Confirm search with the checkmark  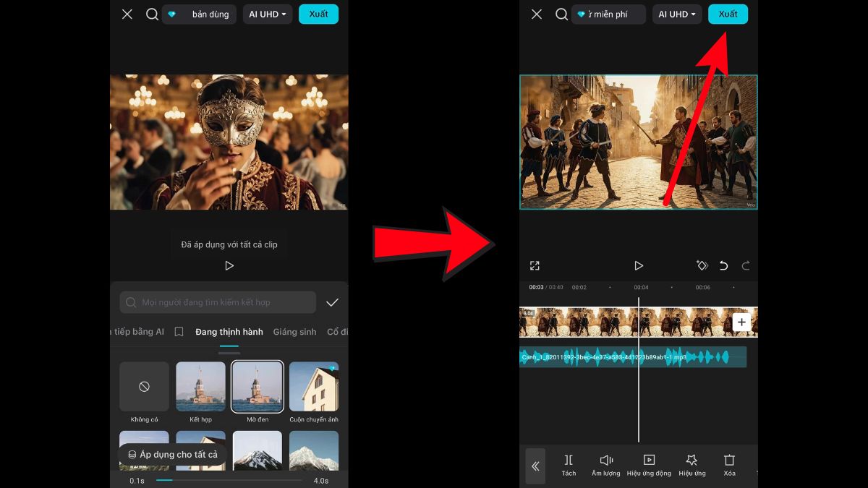pyautogui.click(x=331, y=302)
